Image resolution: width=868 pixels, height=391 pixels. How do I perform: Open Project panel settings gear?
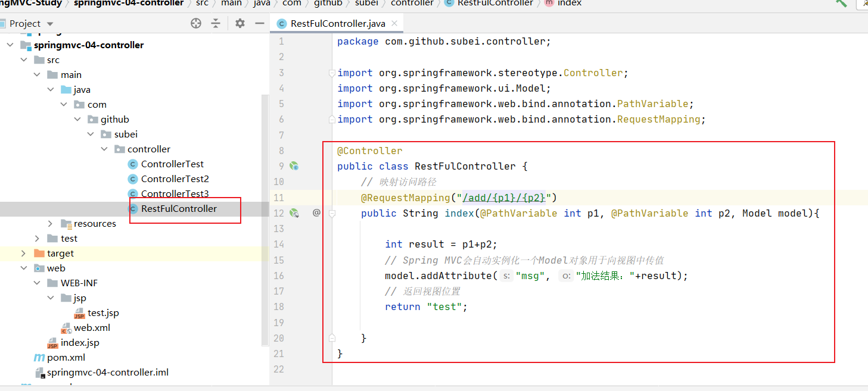point(240,23)
